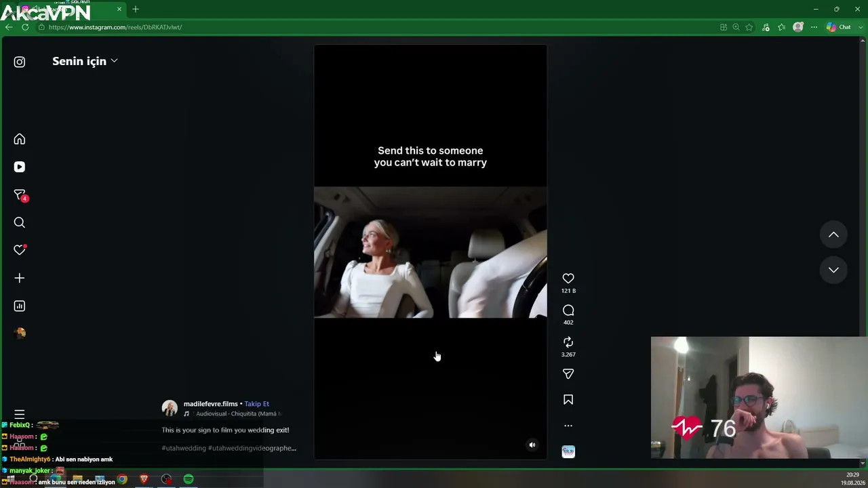Image resolution: width=868 pixels, height=488 pixels.
Task: Open the favorites list icon
Action: point(782,27)
